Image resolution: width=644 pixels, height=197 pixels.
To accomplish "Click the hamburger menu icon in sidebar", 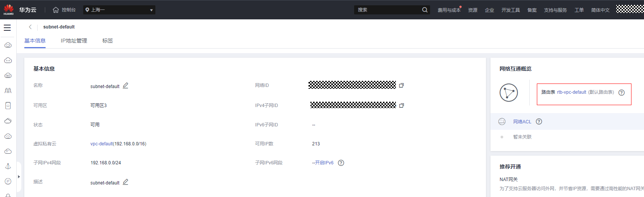I will tap(7, 28).
